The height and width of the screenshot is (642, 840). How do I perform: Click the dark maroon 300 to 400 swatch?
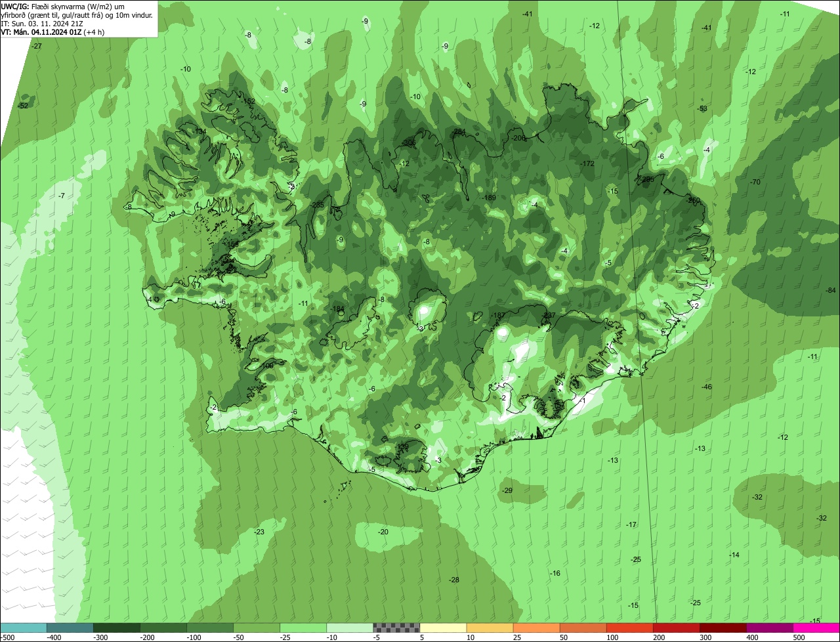[723, 628]
